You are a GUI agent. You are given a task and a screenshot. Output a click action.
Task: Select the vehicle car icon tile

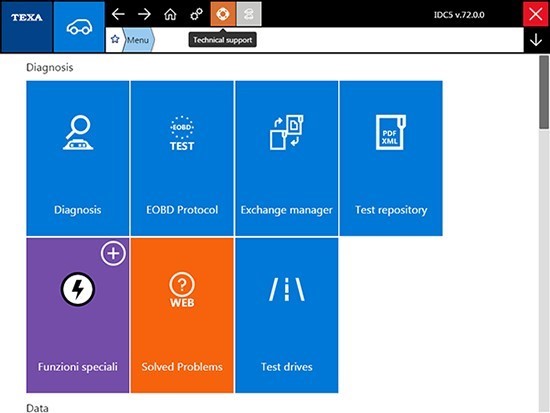point(79,27)
